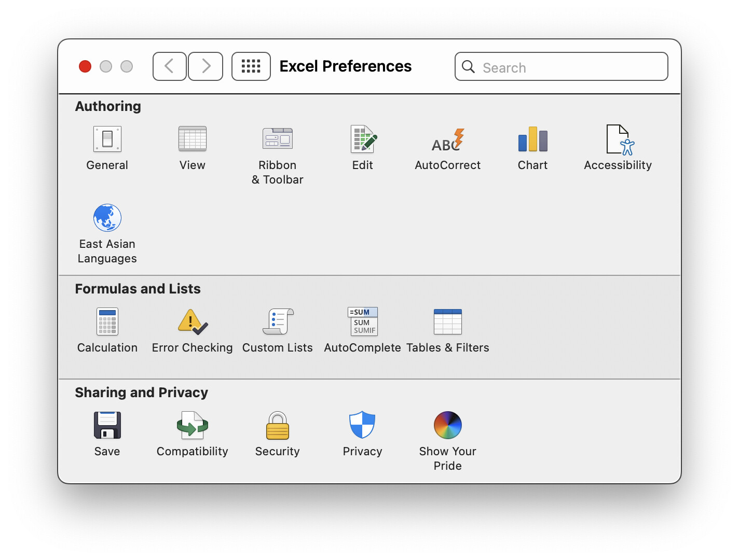Click the Save floppy disk icon
Image resolution: width=739 pixels, height=560 pixels.
[x=107, y=425]
